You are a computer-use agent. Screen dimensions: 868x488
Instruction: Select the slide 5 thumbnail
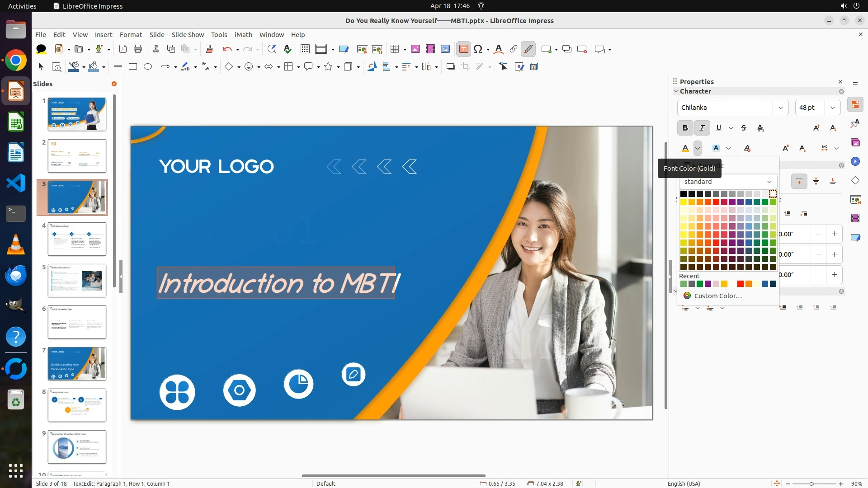tap(77, 281)
